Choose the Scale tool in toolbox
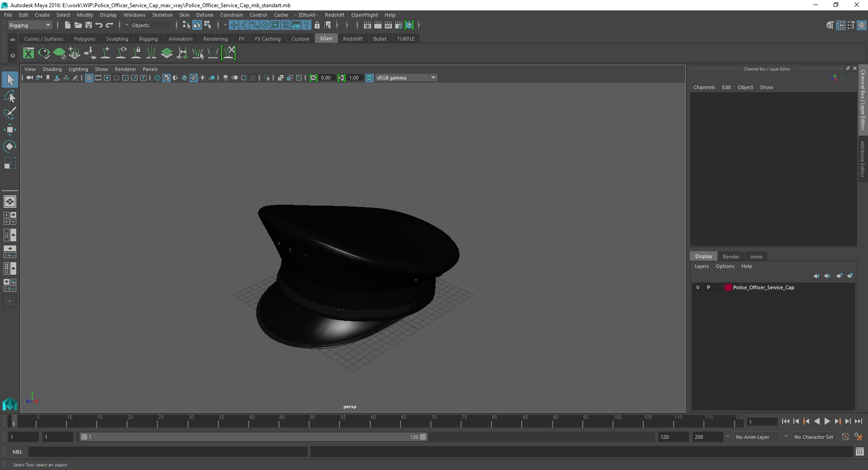Screen dimensions: 868x470 [10, 163]
